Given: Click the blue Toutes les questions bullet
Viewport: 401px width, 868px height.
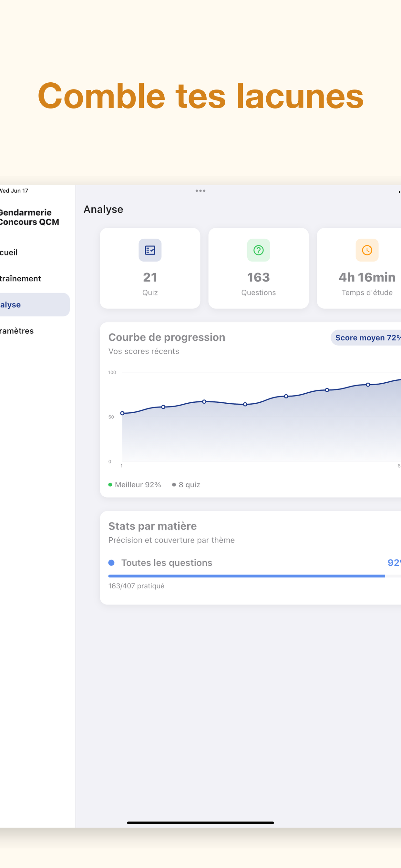Looking at the screenshot, I should click(x=111, y=563).
